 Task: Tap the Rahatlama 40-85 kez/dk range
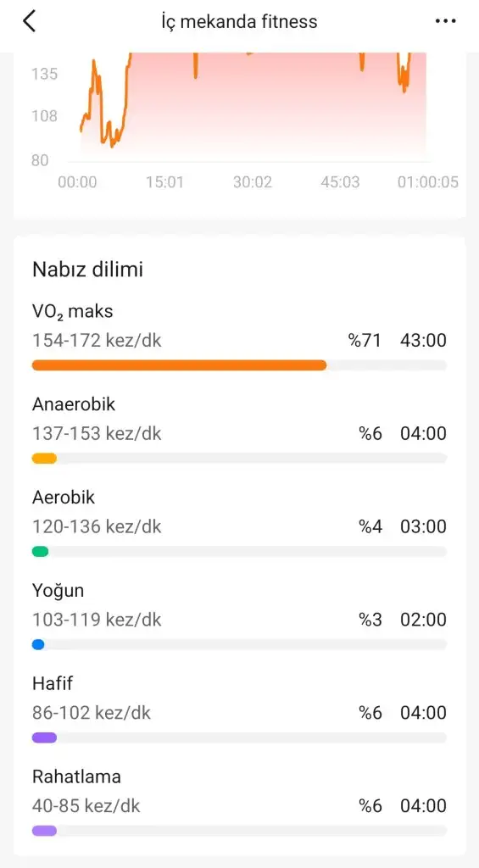(86, 805)
